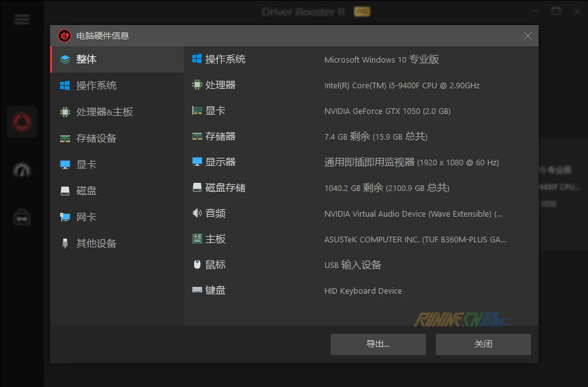The image size is (588, 387).
Task: Click the red scan icon in left bar
Action: [22, 121]
